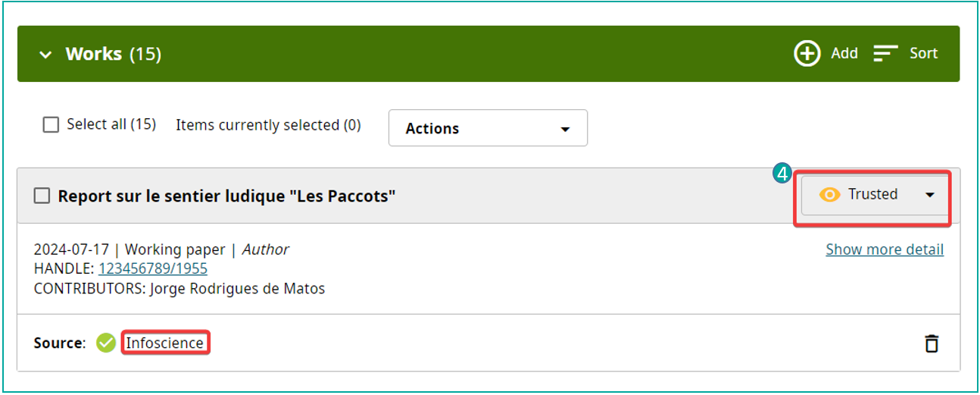Click the Items currently selected (0) text
This screenshot has height=395, width=980.
268,125
